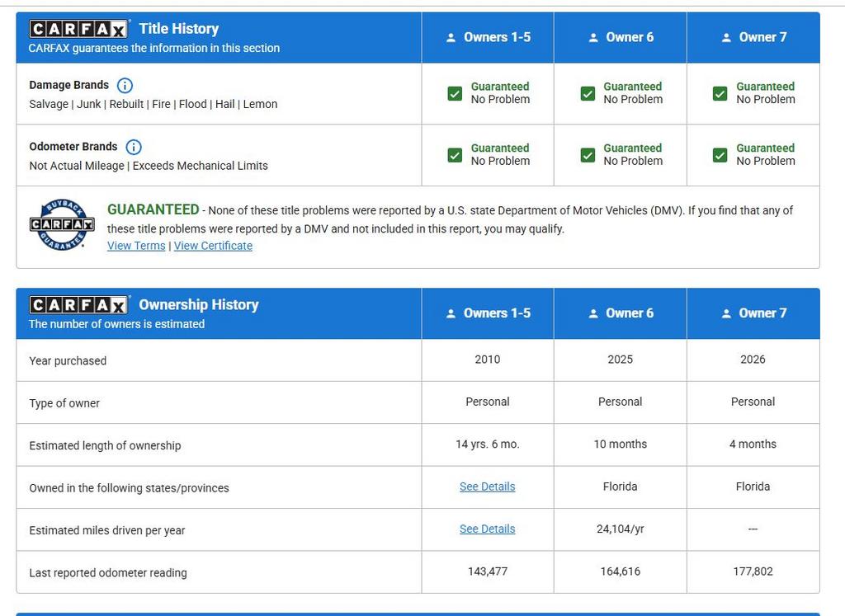Click the Odometer Brands label
Image resolution: width=845 pixels, height=616 pixels.
coord(73,147)
